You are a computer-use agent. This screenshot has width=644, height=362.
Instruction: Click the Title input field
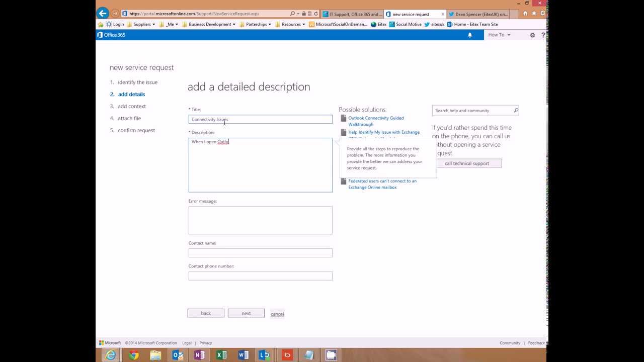click(261, 119)
